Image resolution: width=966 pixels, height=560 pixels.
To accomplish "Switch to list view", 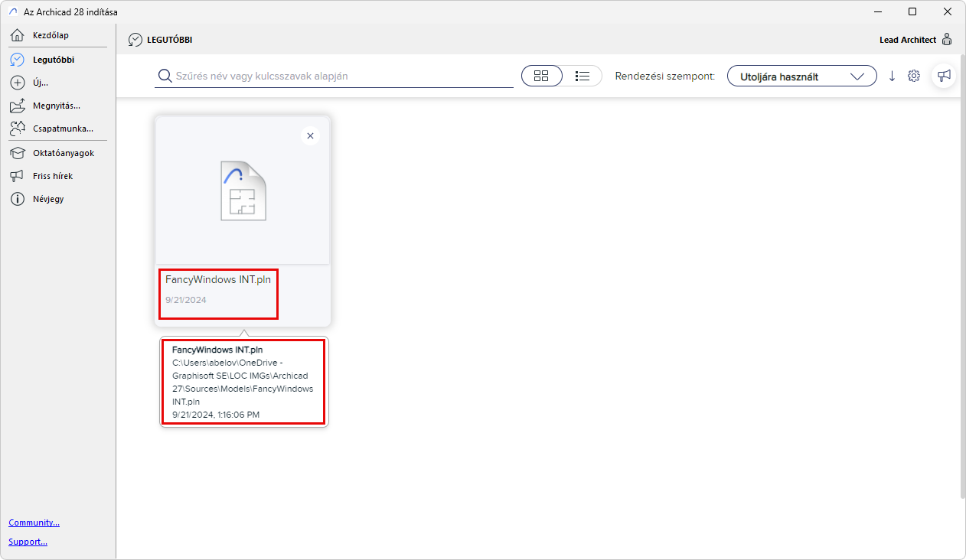I will tap(583, 76).
